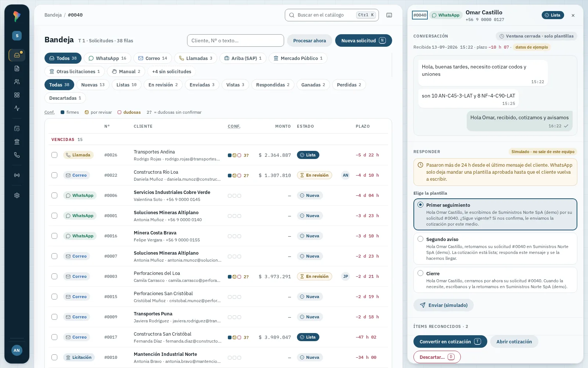Open the phone calls icon in sidebar
This screenshot has width=588, height=368.
click(x=17, y=155)
